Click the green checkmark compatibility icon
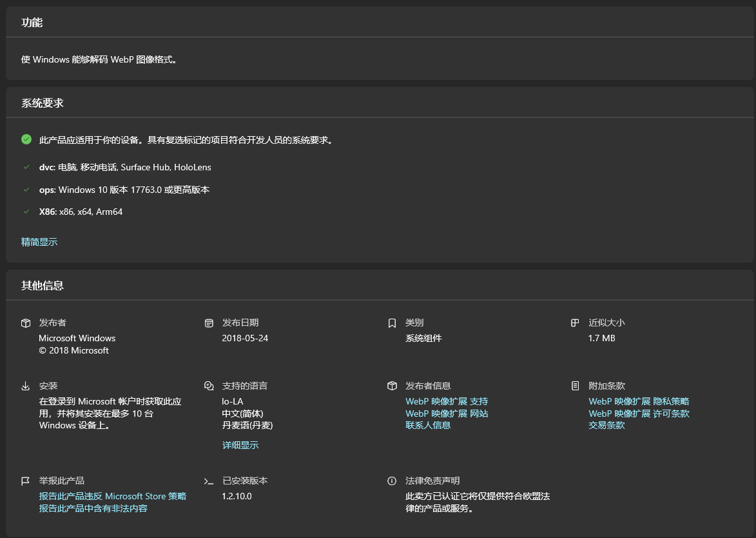Image resolution: width=756 pixels, height=538 pixels. [x=26, y=139]
